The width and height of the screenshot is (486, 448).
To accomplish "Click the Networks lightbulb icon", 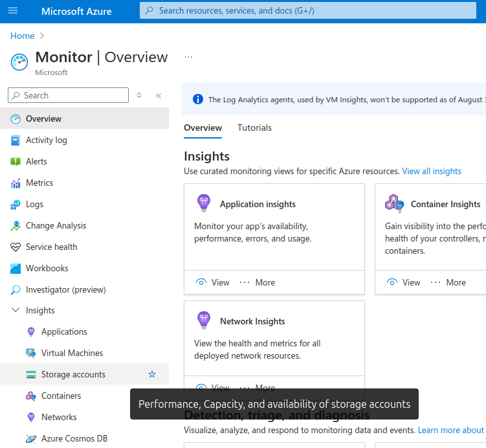I will pos(31,418).
